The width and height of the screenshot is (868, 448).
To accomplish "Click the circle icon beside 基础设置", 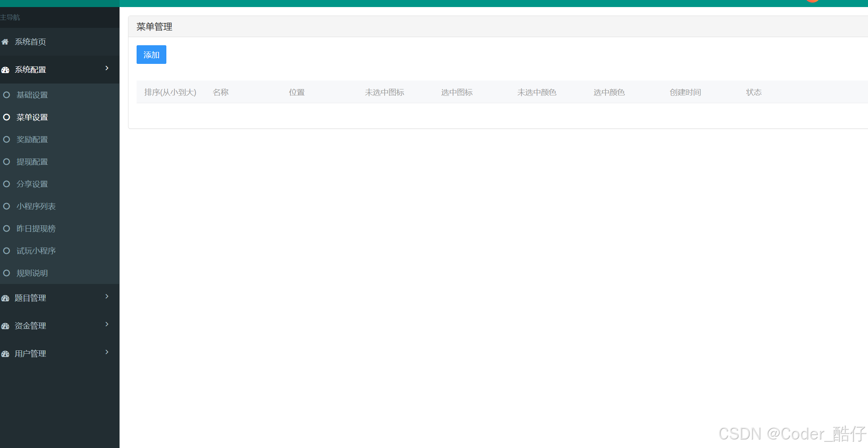I will pyautogui.click(x=6, y=95).
